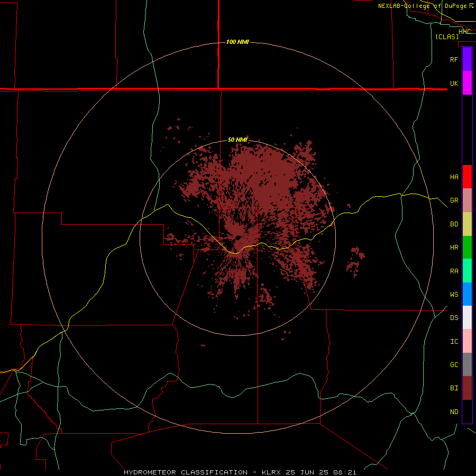Select the light pink IC legend swatch
Viewport: 476px width, 476px height.
(467, 341)
